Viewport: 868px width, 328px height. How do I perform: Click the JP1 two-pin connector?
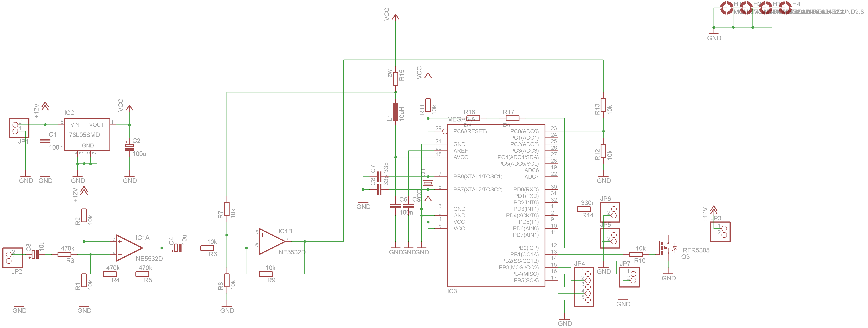[x=19, y=128]
